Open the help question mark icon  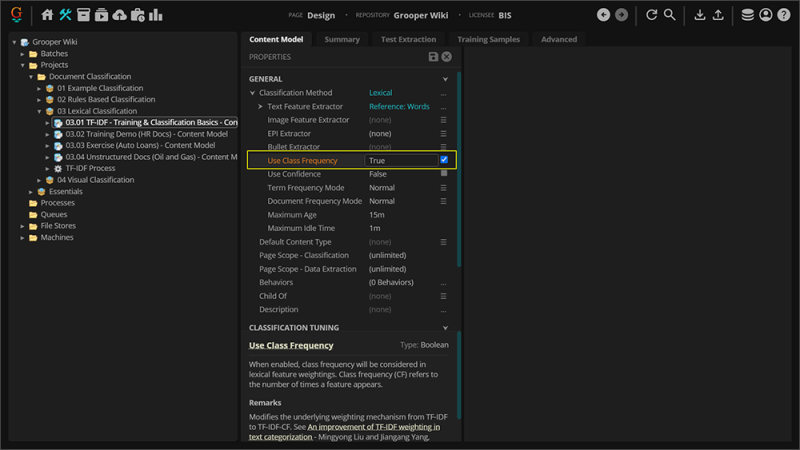coord(784,15)
